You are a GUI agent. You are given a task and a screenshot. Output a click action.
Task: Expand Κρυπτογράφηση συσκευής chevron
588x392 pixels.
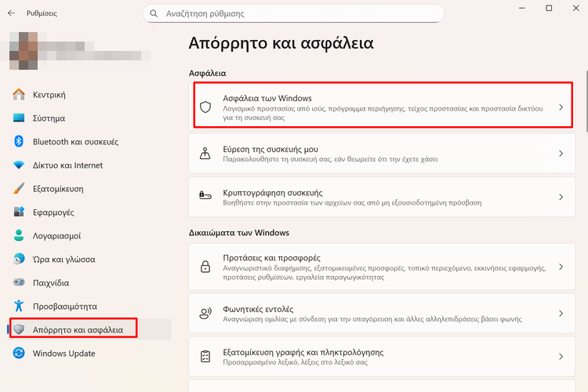point(561,198)
